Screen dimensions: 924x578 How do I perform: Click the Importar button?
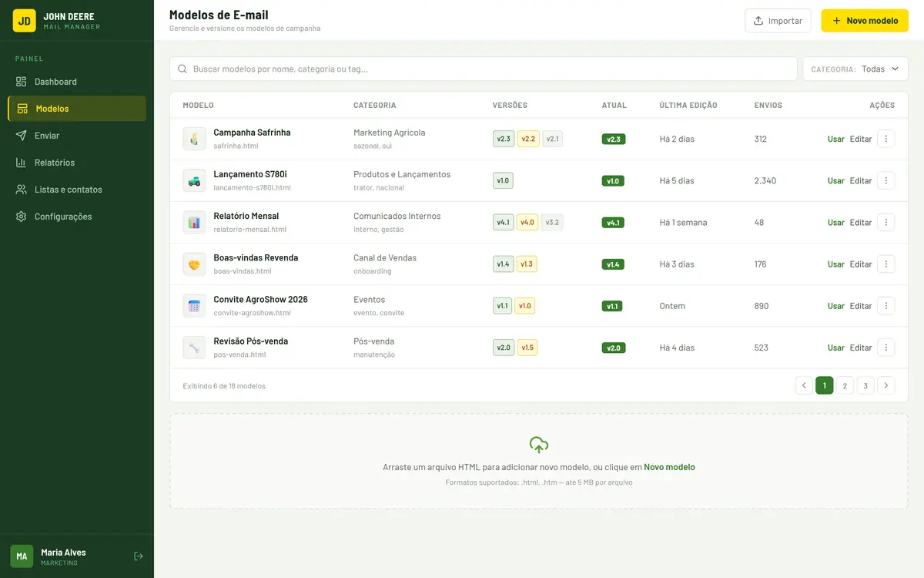point(778,21)
